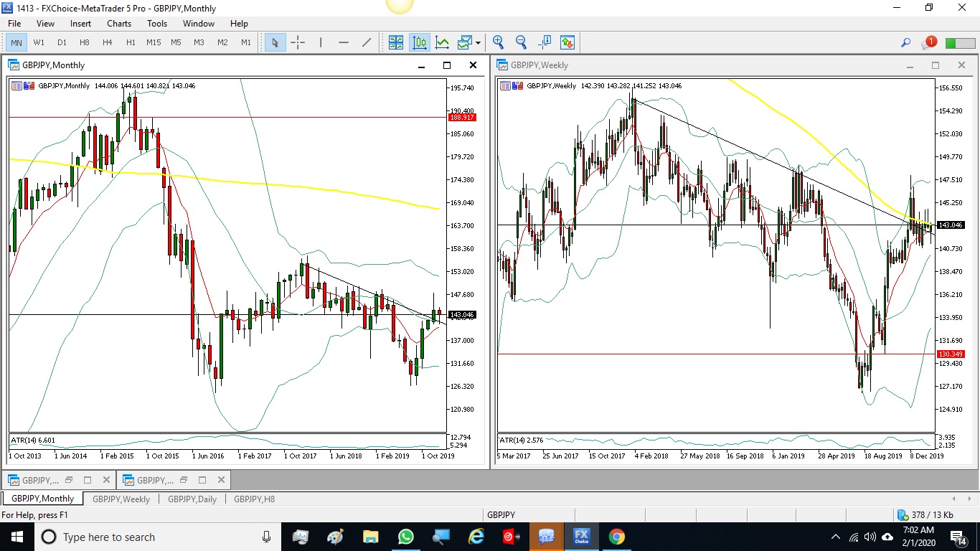This screenshot has height=551, width=980.
Task: Click the green icon with up-down arrows
Action: click(x=567, y=43)
